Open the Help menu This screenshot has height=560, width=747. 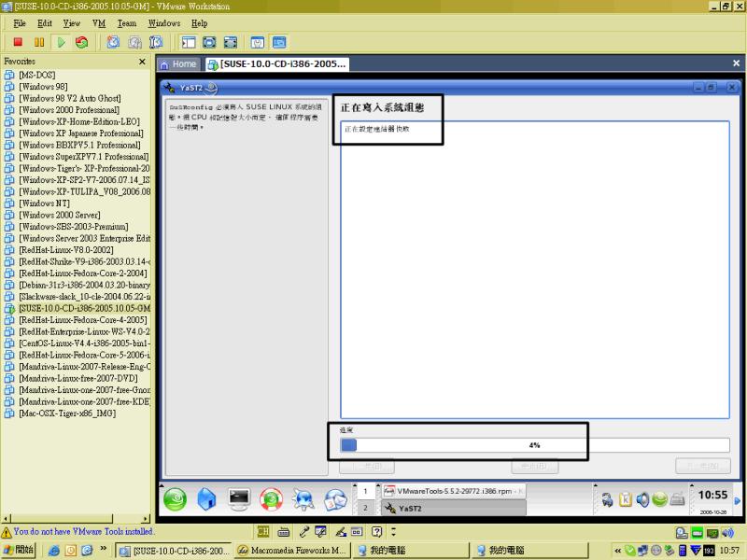tap(200, 23)
